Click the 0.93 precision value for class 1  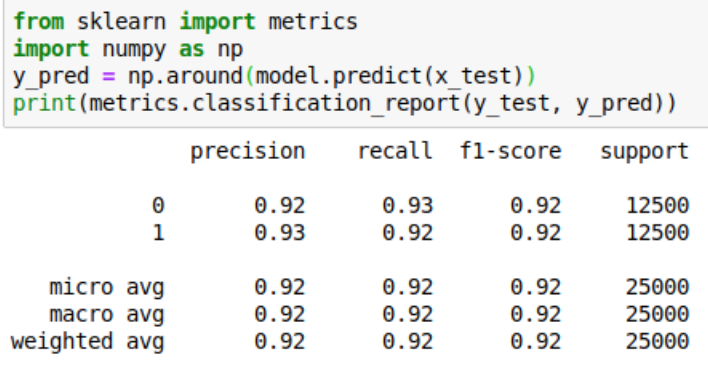coord(280,233)
